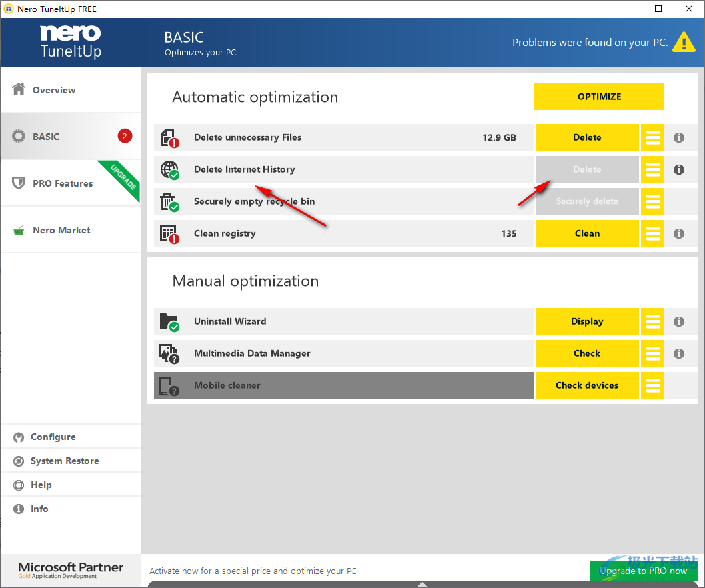The image size is (705, 588).
Task: Show info for Delete Internet History
Action: tap(679, 169)
